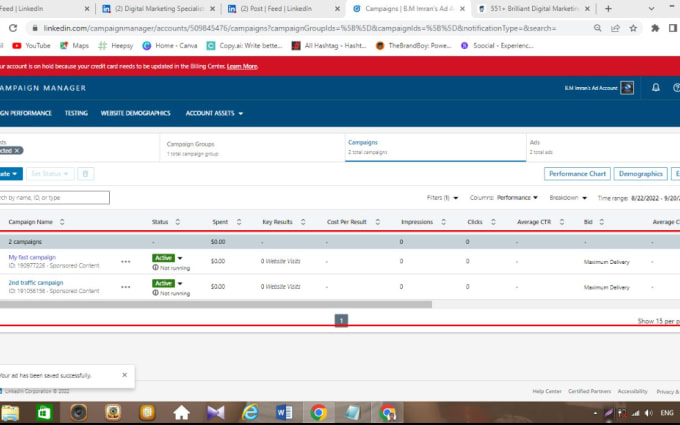Open the Columns: Performance dropdown
The height and width of the screenshot is (425, 680).
tap(504, 198)
